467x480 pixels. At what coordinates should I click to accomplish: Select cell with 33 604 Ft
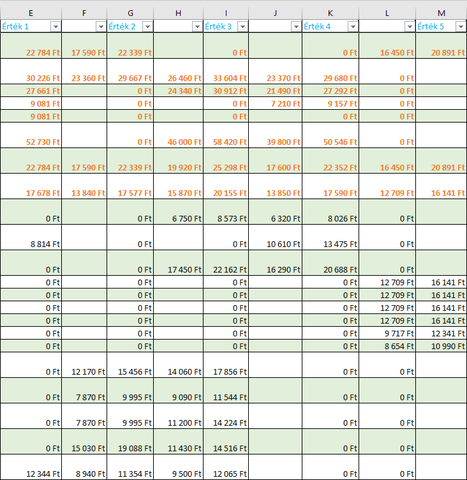[x=226, y=71]
